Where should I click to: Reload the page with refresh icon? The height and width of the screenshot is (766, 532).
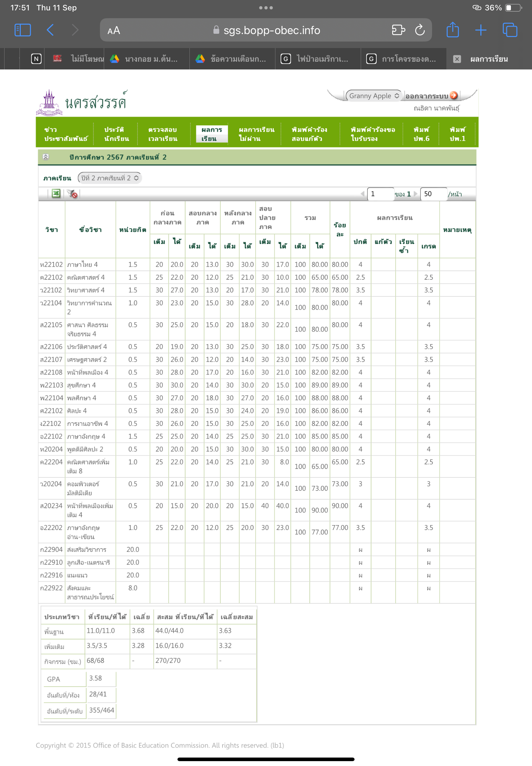pyautogui.click(x=420, y=30)
